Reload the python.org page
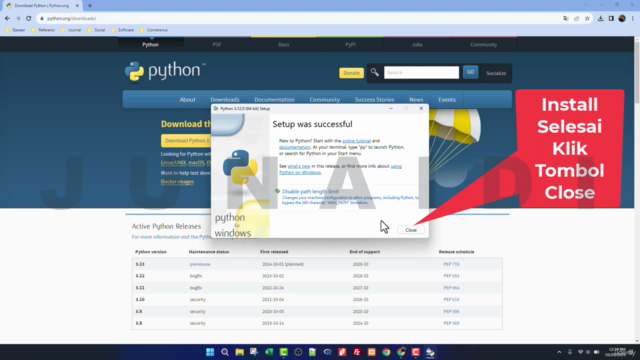Screen dimensions: 640x360 (x=29, y=18)
